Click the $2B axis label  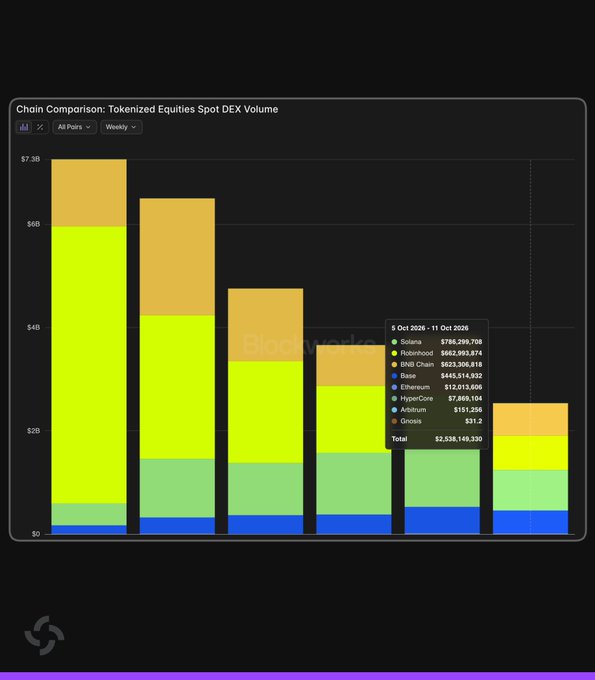(x=33, y=431)
